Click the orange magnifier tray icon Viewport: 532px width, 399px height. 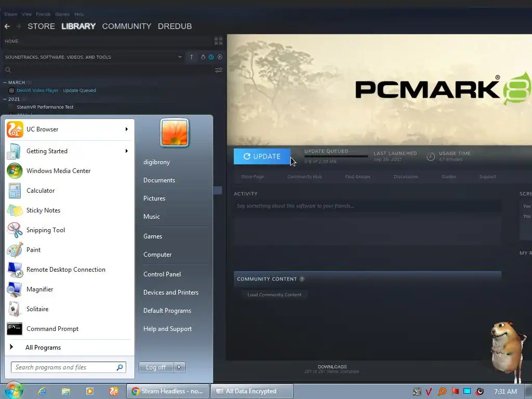point(442,392)
